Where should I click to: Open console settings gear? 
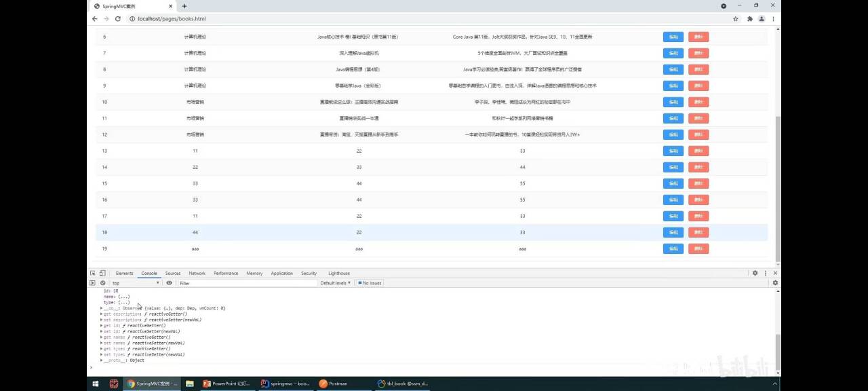click(775, 283)
